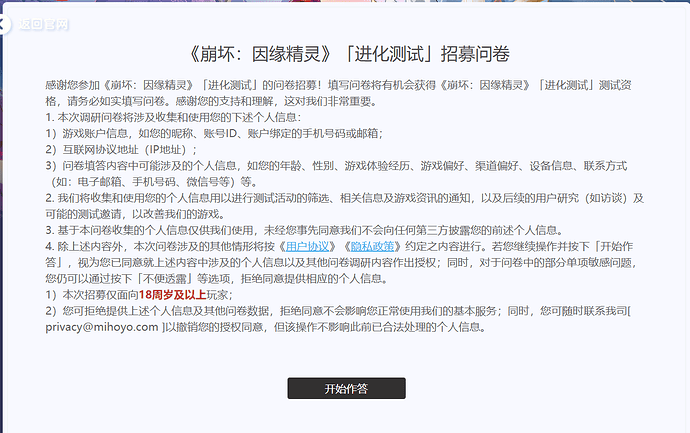The width and height of the screenshot is (690, 433).
Task: Open the 隐私政策 link
Action: (x=372, y=246)
